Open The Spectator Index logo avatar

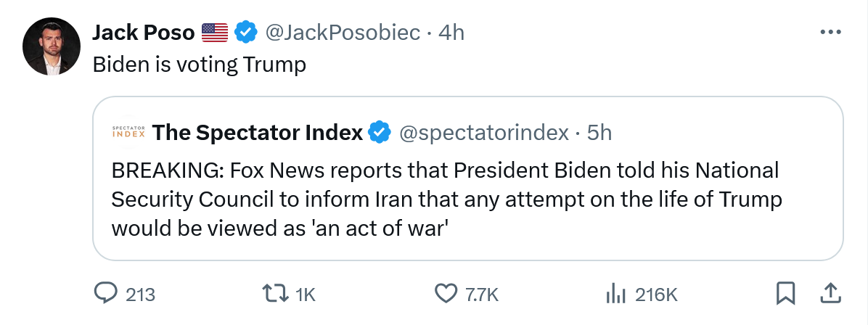pos(128,132)
